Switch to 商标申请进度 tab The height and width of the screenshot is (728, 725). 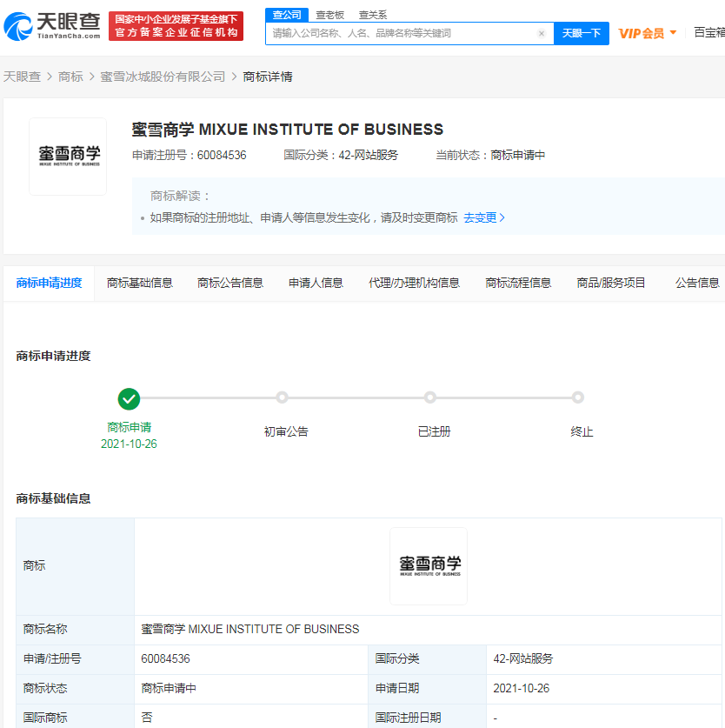49,283
